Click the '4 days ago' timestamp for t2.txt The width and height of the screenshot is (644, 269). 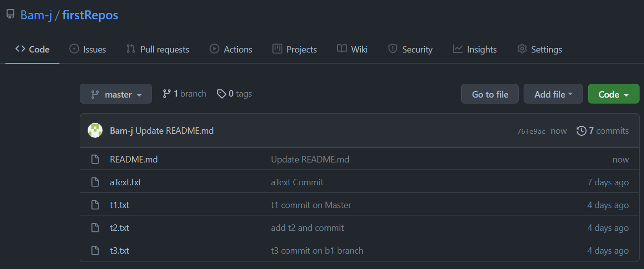click(608, 228)
